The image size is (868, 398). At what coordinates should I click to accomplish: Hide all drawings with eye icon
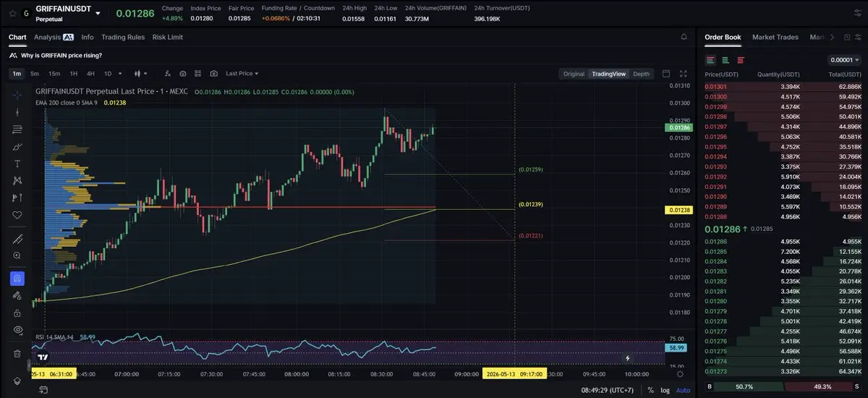[17, 330]
